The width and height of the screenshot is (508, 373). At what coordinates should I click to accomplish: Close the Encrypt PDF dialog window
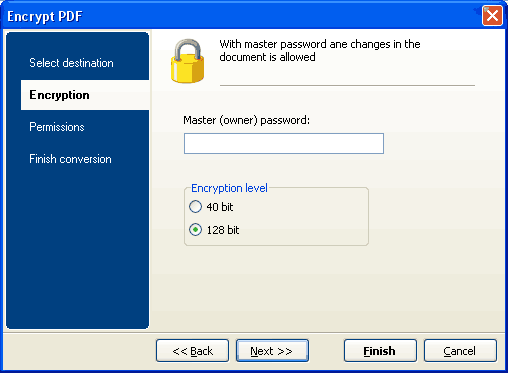coord(492,16)
